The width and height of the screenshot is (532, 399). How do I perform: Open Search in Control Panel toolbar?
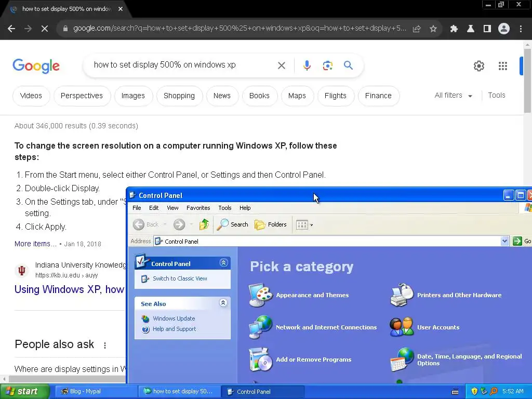(x=233, y=224)
